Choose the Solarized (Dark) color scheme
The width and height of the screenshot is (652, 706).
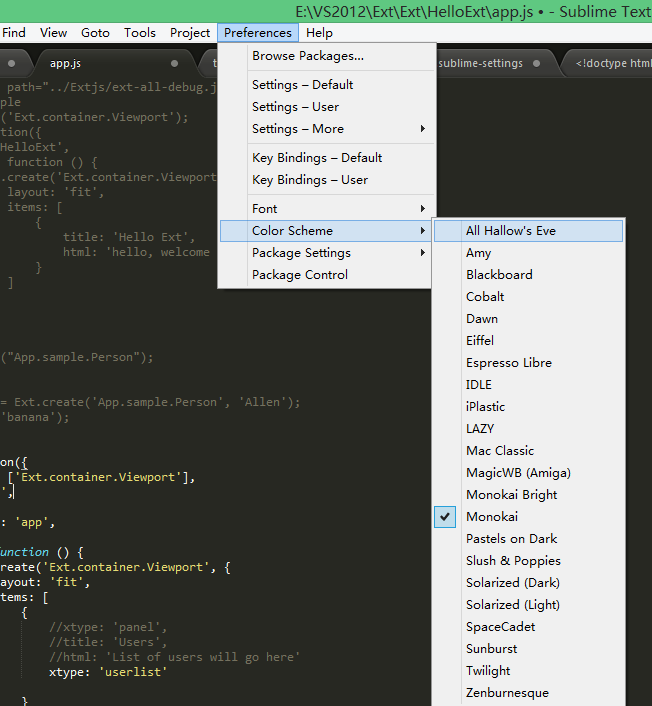click(x=513, y=583)
